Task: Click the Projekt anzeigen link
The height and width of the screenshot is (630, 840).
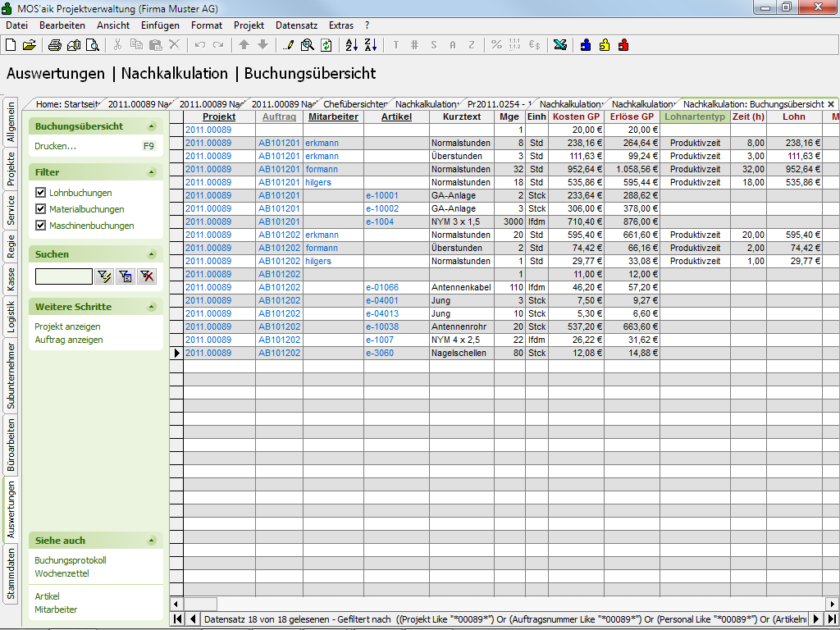Action: point(67,326)
